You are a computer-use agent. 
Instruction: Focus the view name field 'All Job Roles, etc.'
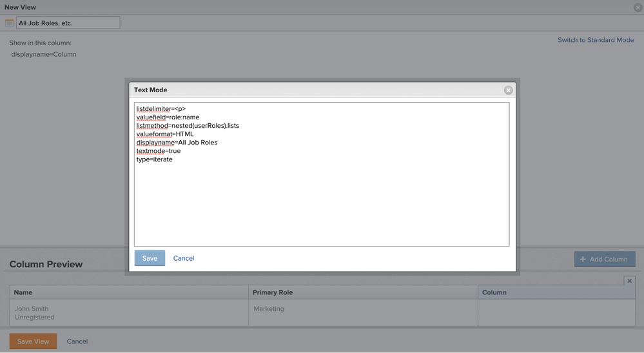tap(68, 23)
